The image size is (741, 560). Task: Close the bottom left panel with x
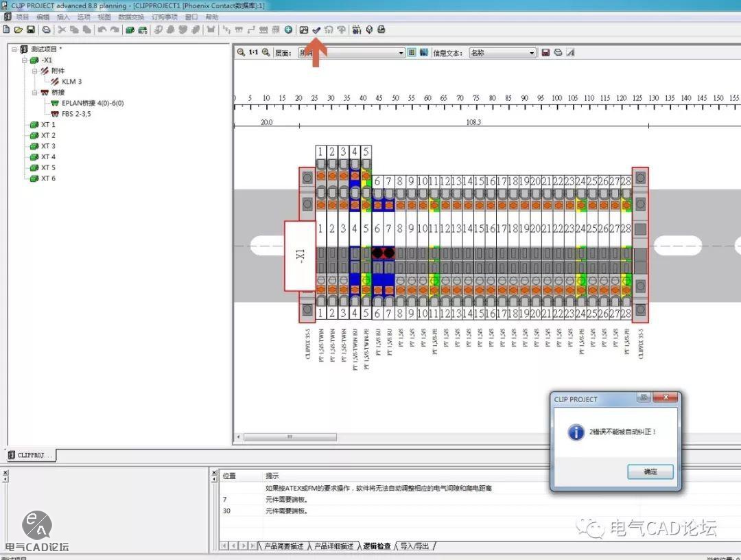[5, 473]
